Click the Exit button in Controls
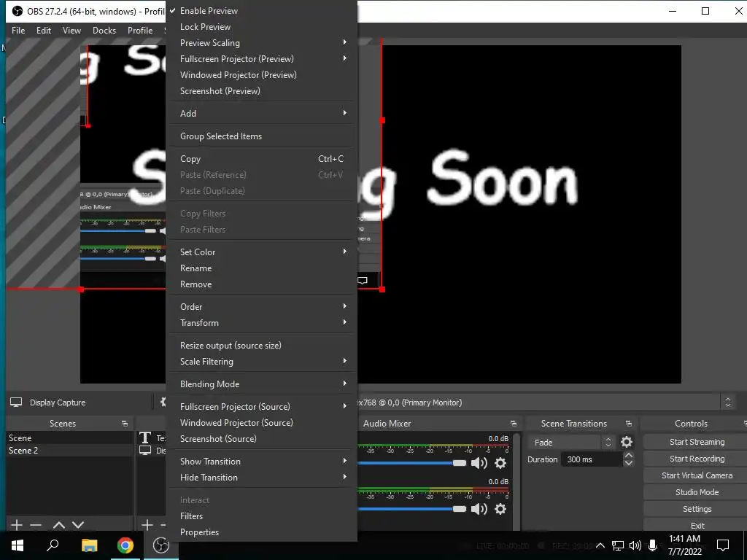This screenshot has height=560, width=747. click(697, 525)
